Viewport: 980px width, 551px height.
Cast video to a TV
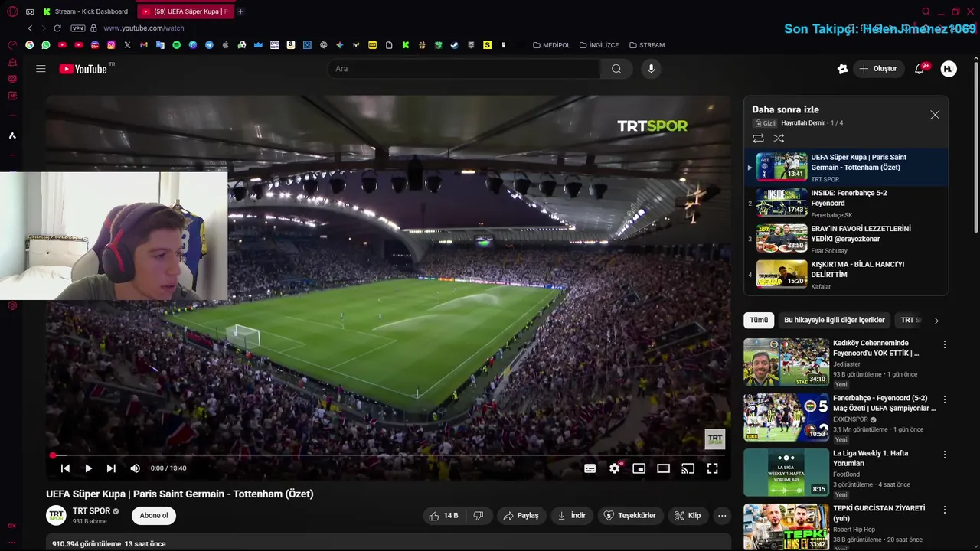click(688, 468)
